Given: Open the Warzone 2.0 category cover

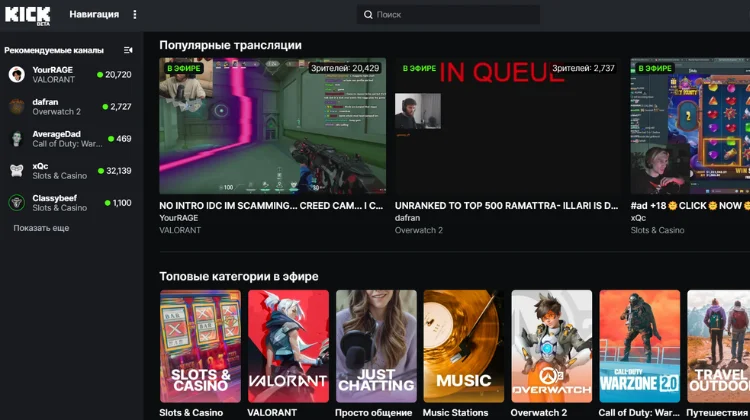Looking at the screenshot, I should [640, 346].
